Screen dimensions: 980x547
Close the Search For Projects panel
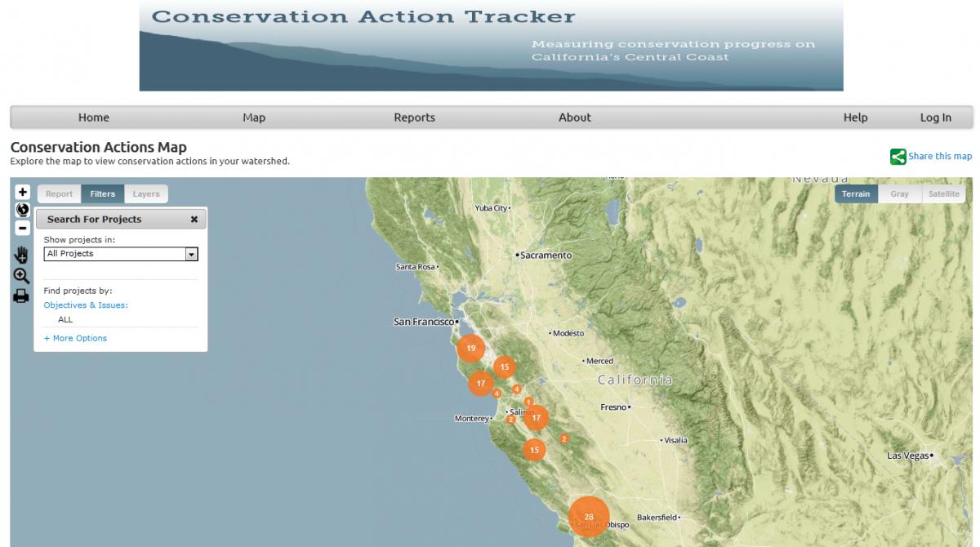tap(194, 219)
